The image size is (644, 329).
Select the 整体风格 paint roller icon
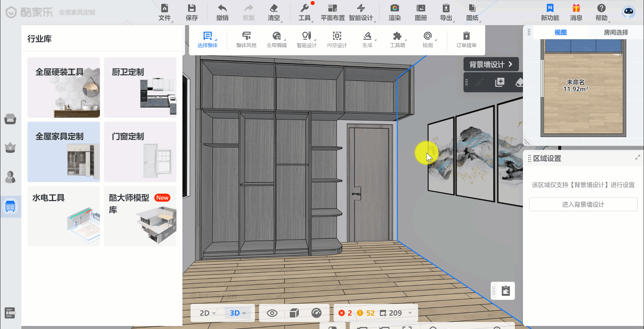246,36
